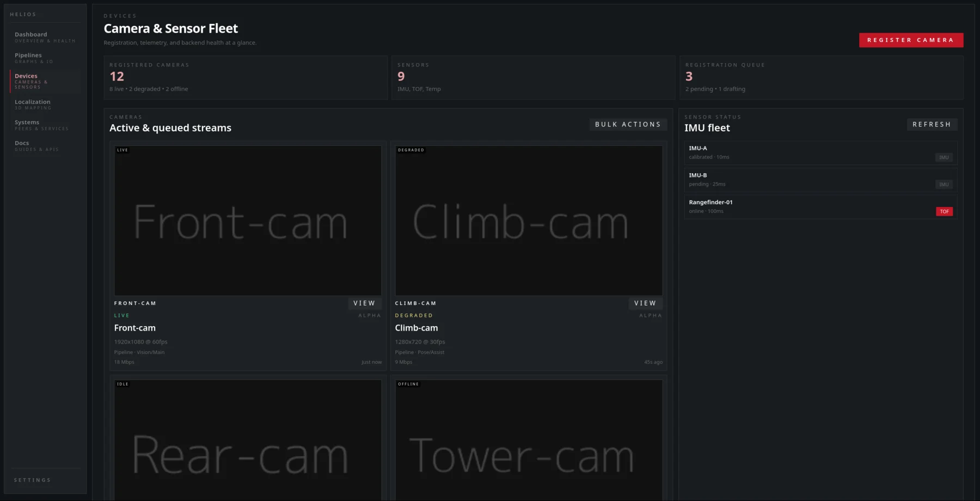Image resolution: width=980 pixels, height=501 pixels.
Task: Click View on the Front-cam card
Action: coord(364,303)
